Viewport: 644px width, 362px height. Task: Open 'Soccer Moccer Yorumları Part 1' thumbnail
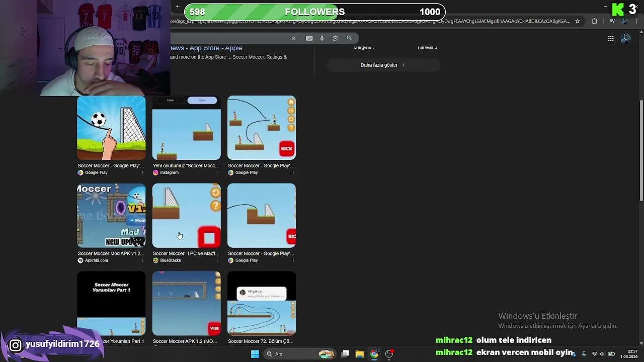[x=111, y=303]
